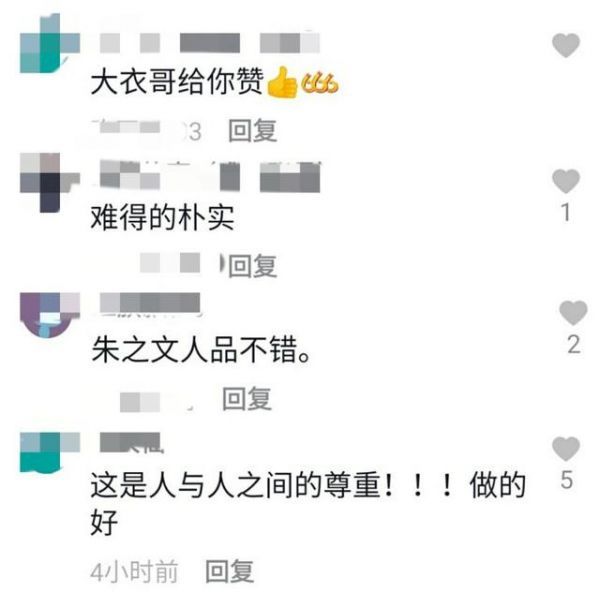
Task: Open blurred username above "这是人与人之间的尊重"
Action: 130,443
